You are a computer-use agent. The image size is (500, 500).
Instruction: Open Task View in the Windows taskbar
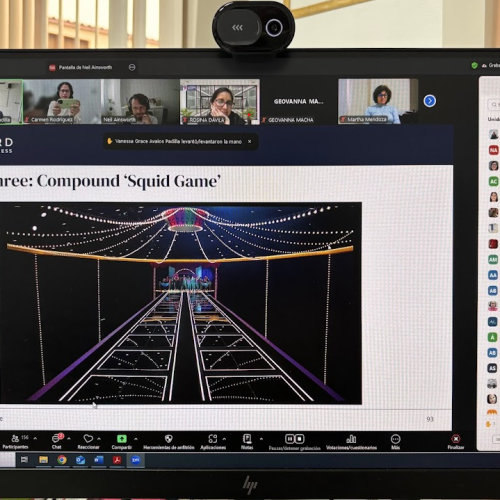coord(24,460)
